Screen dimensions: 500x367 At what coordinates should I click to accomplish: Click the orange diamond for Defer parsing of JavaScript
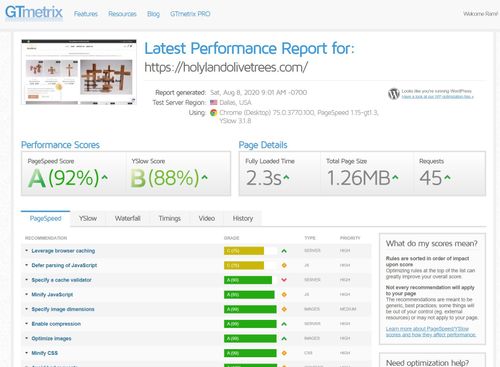click(284, 265)
